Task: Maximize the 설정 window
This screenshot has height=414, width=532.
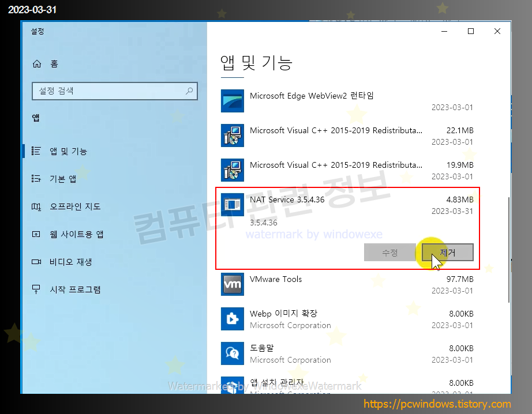Action: click(471, 31)
